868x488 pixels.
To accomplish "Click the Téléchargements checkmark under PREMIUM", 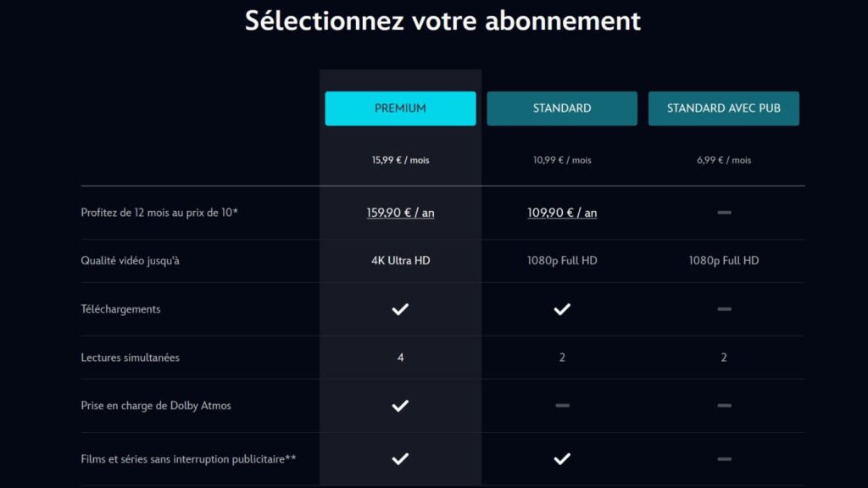I will pyautogui.click(x=400, y=309).
